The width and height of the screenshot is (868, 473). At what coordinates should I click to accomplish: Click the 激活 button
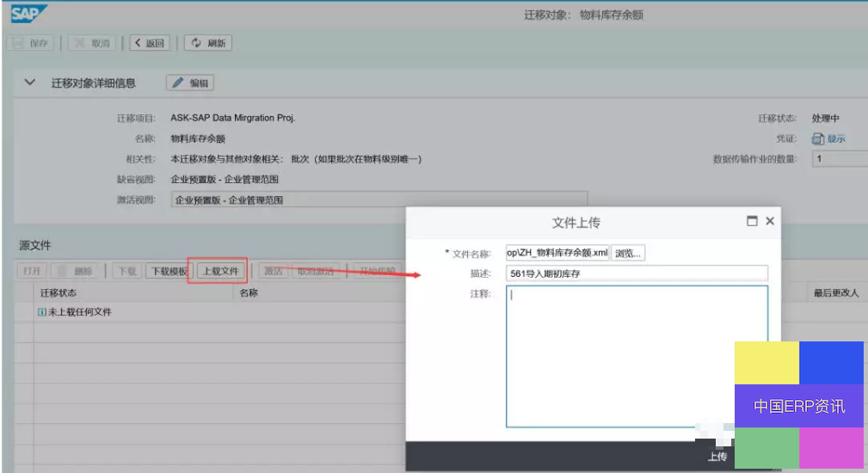pyautogui.click(x=274, y=271)
